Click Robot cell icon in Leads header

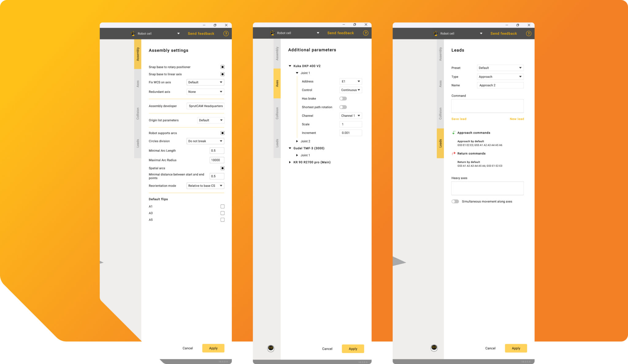click(436, 33)
